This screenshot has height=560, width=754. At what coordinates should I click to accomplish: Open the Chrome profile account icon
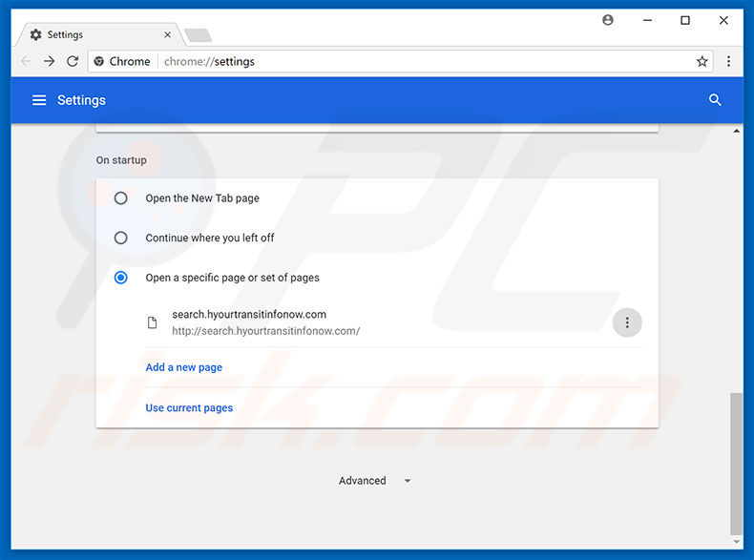(x=608, y=20)
